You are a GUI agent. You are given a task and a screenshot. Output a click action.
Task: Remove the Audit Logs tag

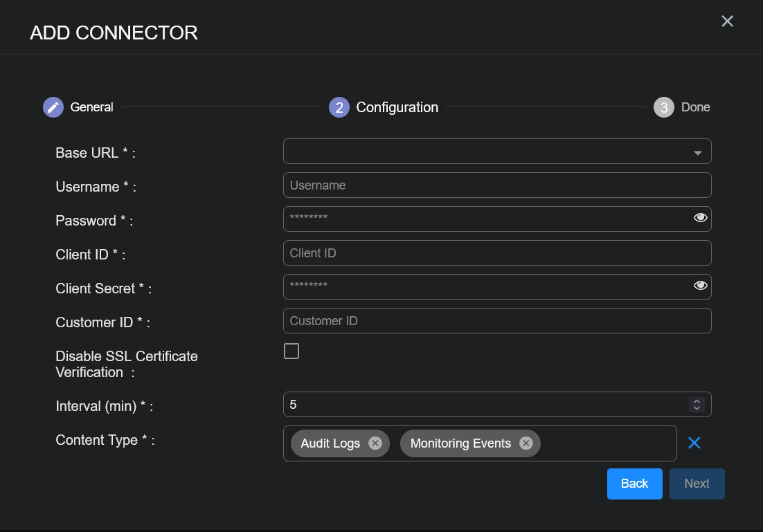[375, 443]
